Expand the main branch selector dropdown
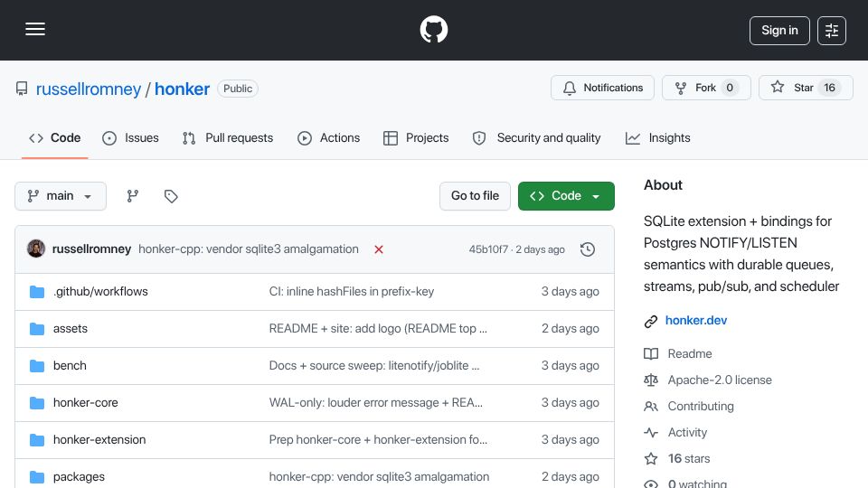The height and width of the screenshot is (488, 868). coord(61,196)
